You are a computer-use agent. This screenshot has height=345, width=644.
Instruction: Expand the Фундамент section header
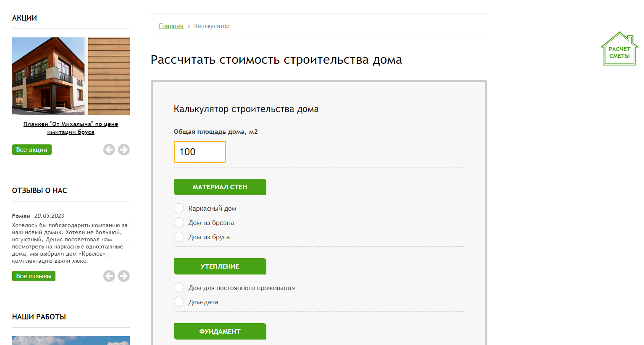220,332
